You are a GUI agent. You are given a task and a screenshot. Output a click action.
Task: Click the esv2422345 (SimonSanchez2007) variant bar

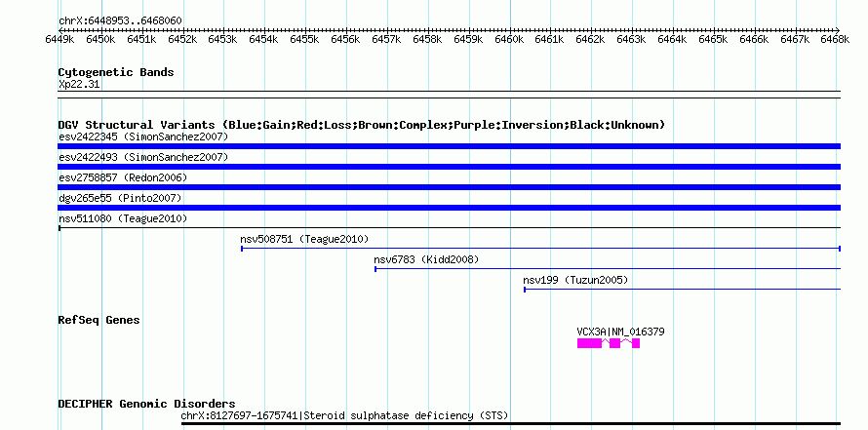449,146
